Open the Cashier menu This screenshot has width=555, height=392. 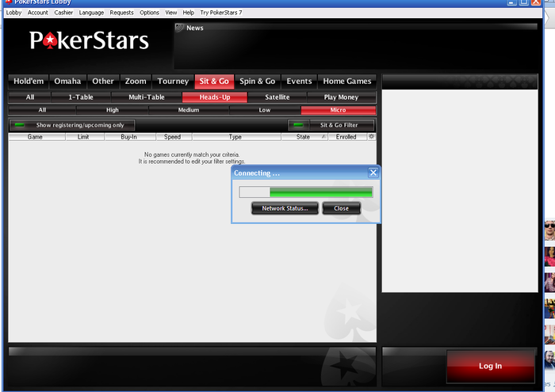pos(63,13)
